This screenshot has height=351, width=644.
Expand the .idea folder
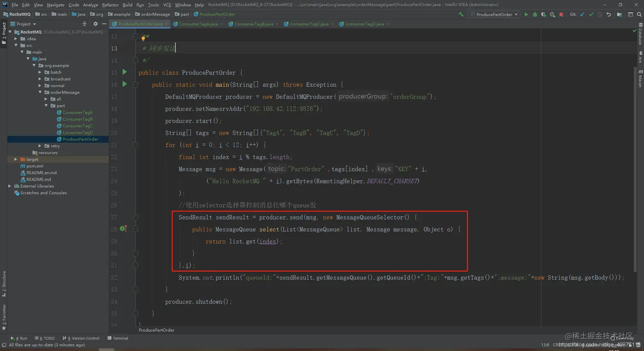click(x=16, y=39)
